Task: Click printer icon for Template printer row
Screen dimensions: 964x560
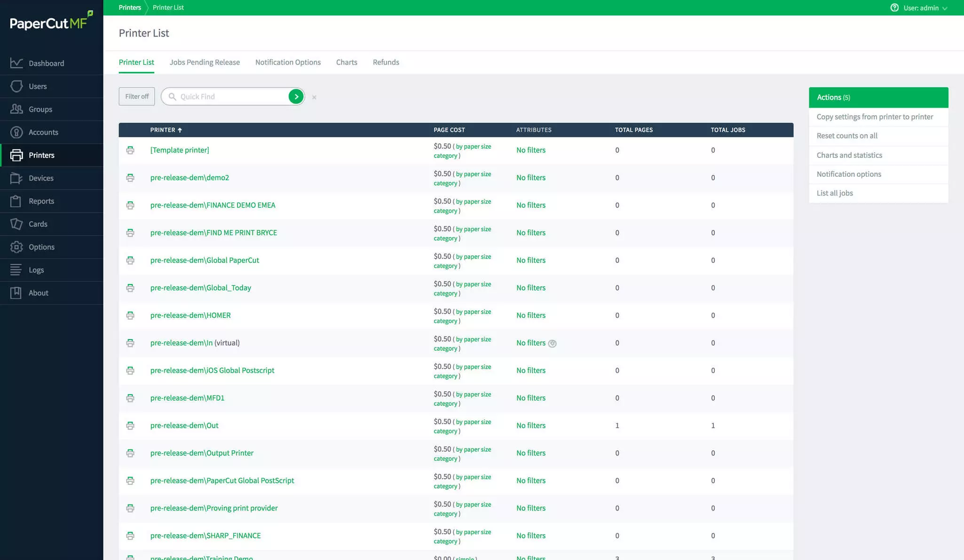Action: point(130,150)
